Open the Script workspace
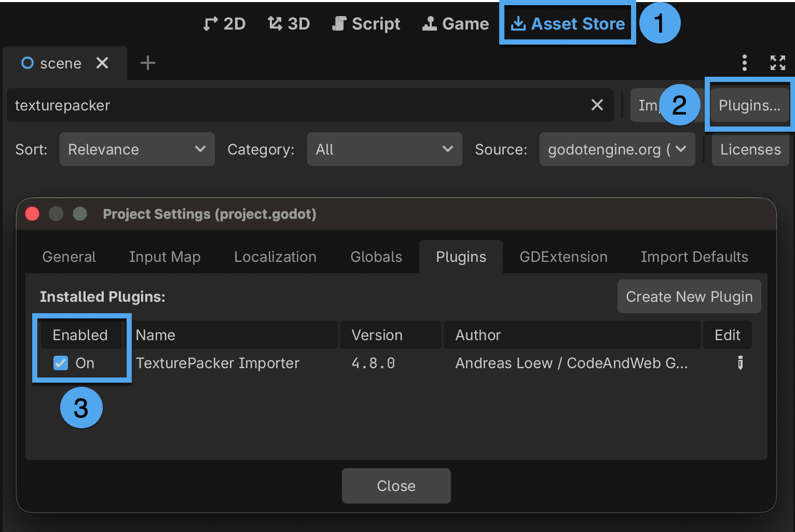Viewport: 795px width, 532px height. [x=366, y=24]
